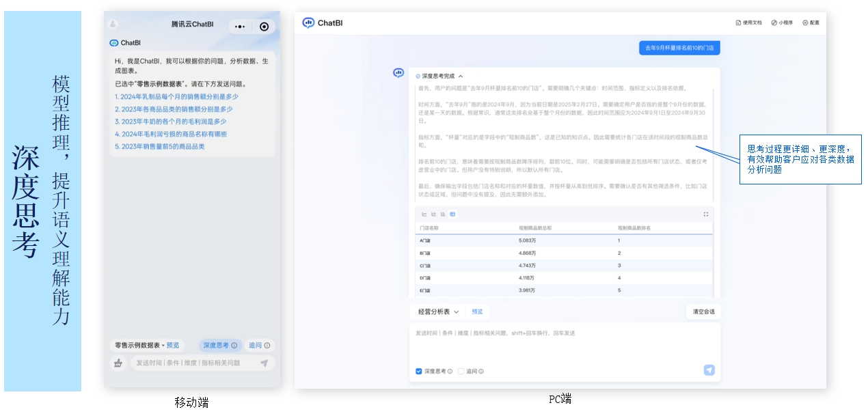Click the ChatBI icon in mobile chat
The image size is (868, 416).
114,43
